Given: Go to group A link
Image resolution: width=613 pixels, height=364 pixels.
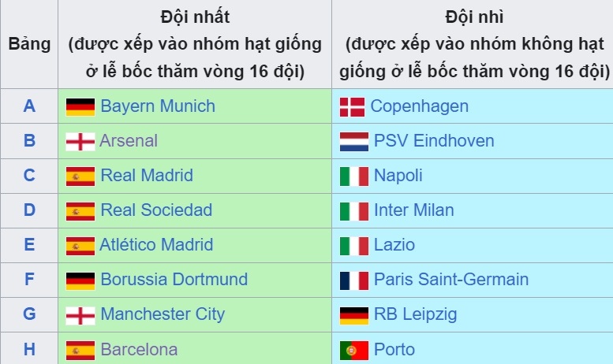Looking at the screenshot, I should (29, 106).
